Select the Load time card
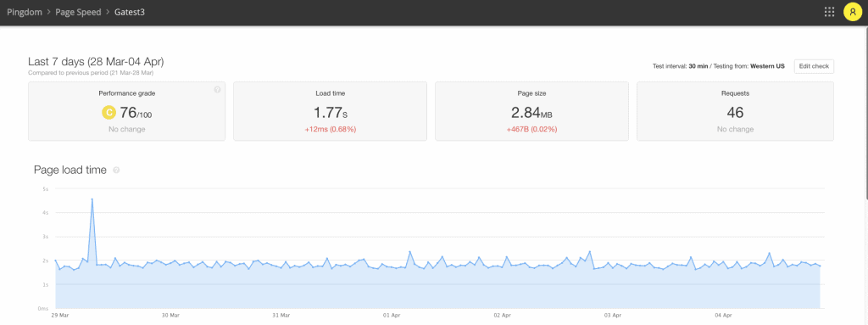 click(330, 111)
